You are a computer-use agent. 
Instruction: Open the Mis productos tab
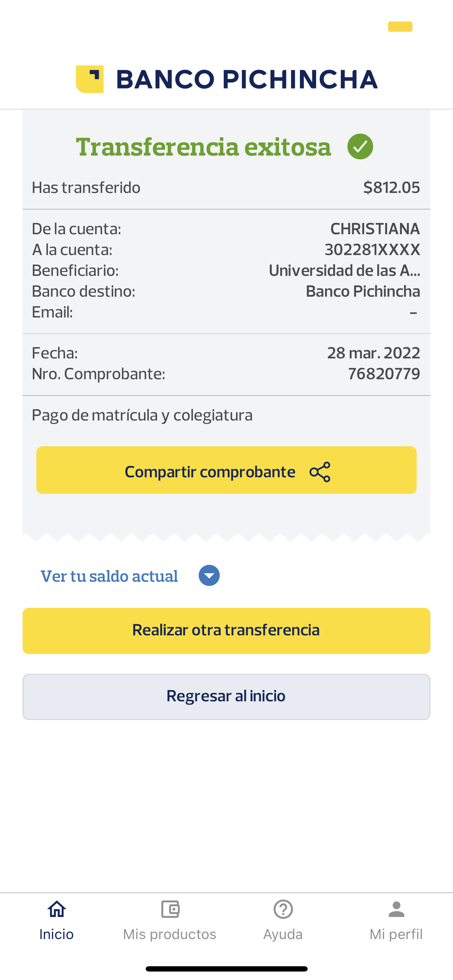[170, 934]
